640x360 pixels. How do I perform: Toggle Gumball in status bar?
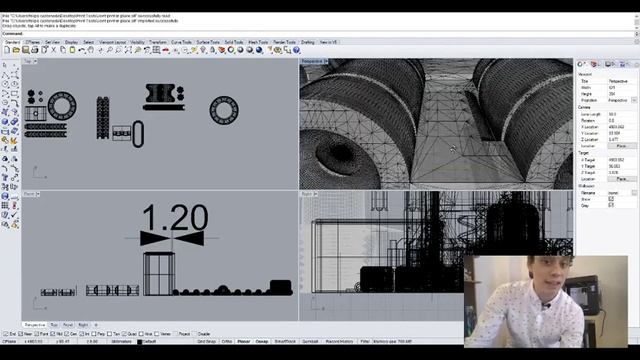pos(310,341)
